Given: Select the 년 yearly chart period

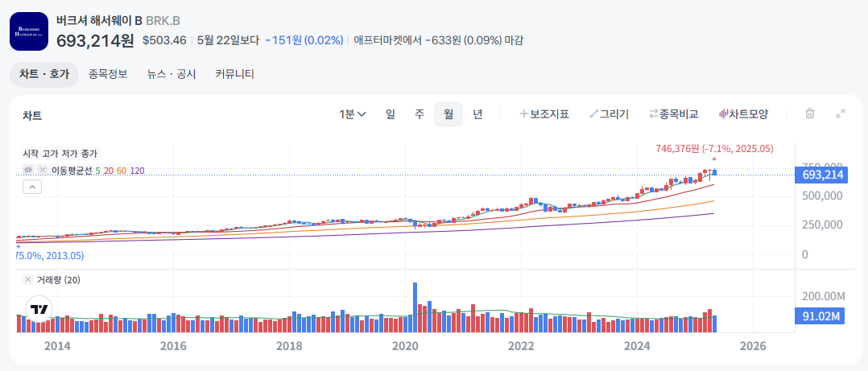Looking at the screenshot, I should tap(477, 114).
